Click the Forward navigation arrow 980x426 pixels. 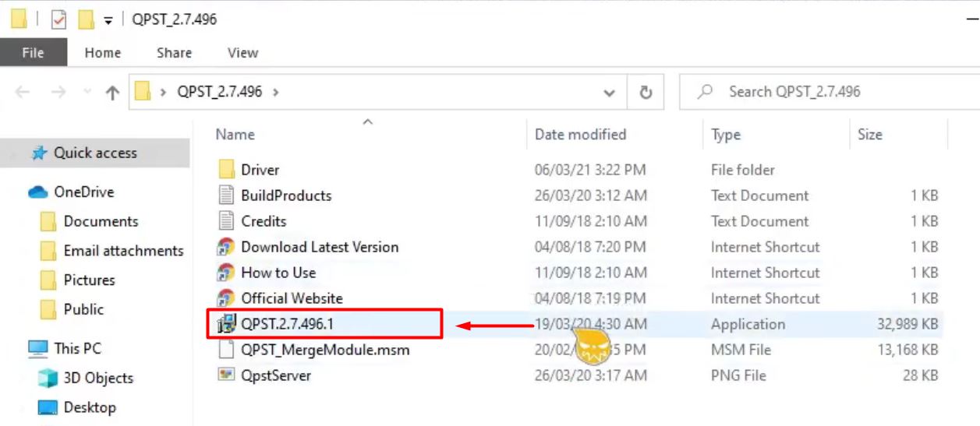pos(58,92)
